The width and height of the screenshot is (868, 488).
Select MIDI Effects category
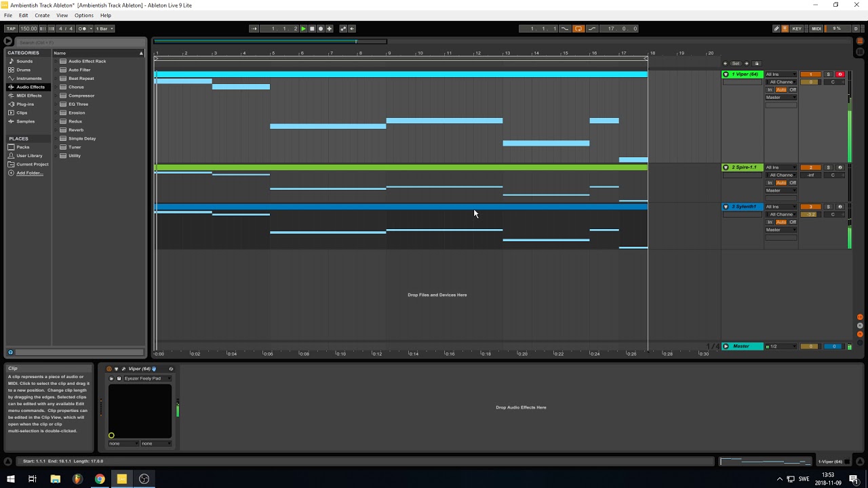[29, 96]
